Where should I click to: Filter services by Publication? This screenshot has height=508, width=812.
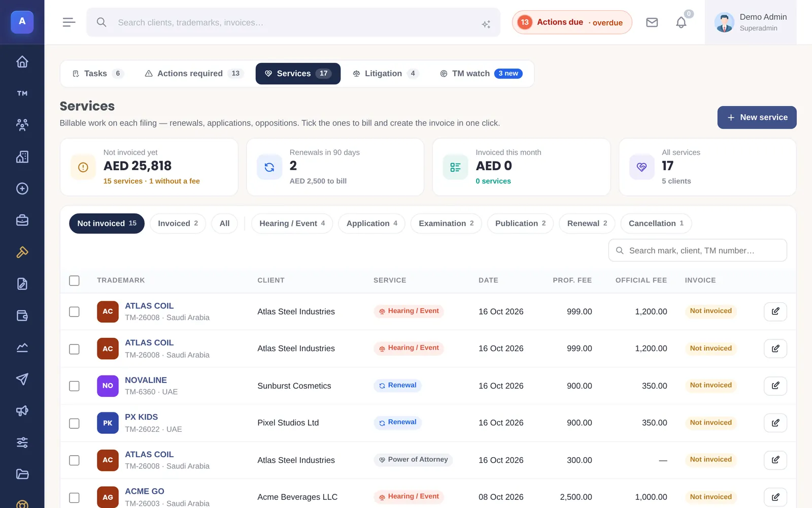click(x=520, y=224)
